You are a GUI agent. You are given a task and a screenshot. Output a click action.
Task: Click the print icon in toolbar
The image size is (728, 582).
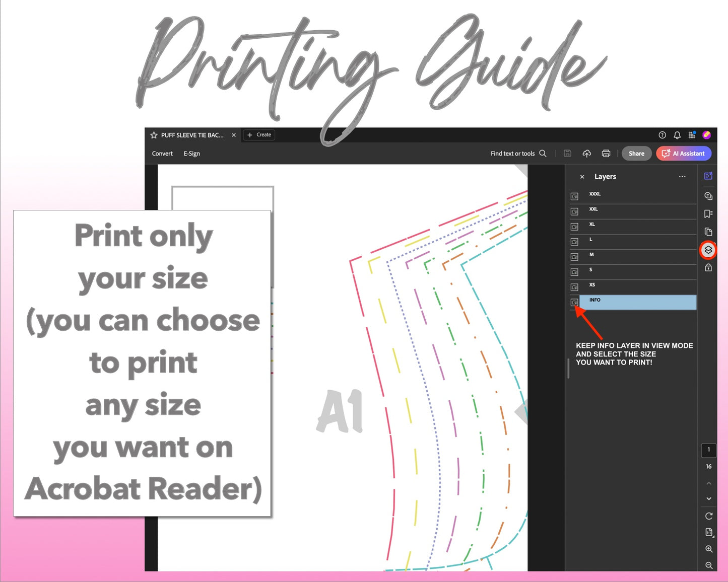[x=606, y=154]
